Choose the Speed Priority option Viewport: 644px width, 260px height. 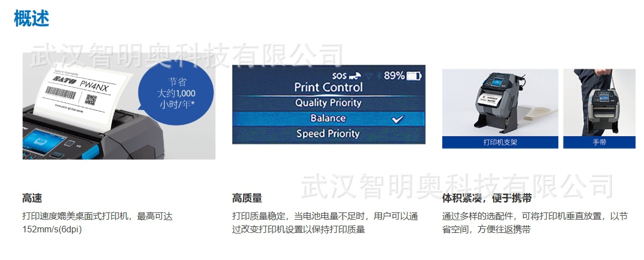(328, 134)
